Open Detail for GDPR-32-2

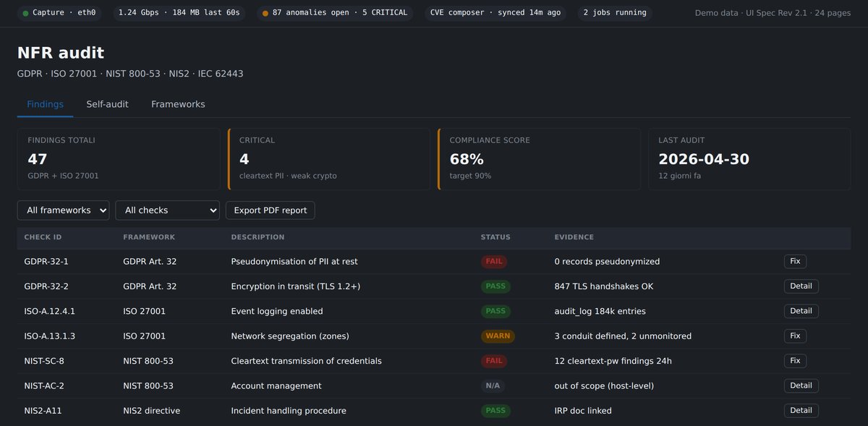(801, 286)
